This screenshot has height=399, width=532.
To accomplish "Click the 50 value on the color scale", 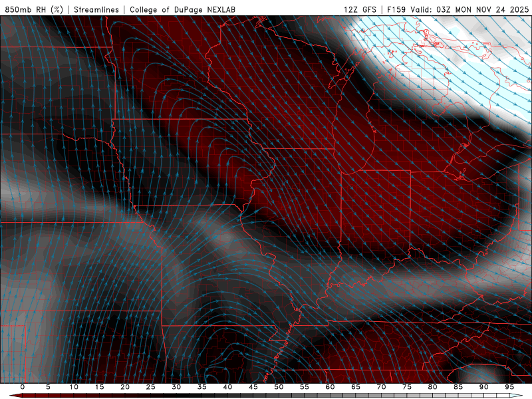I will [279, 387].
